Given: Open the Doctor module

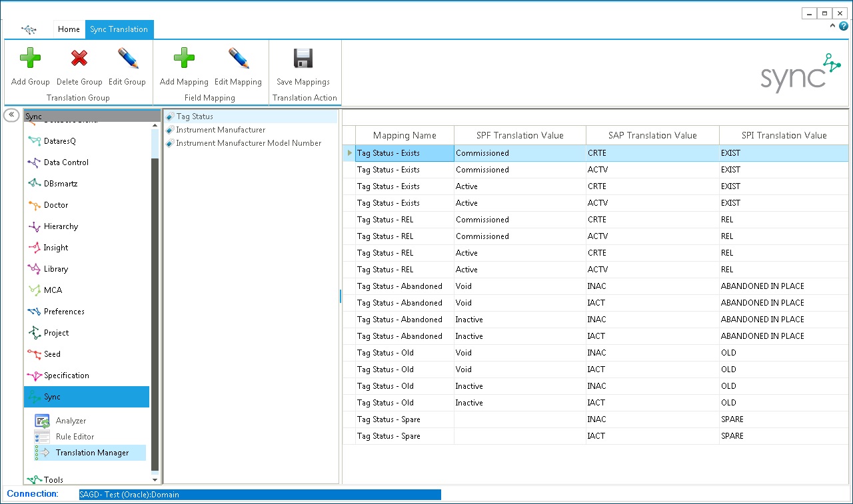Looking at the screenshot, I should [x=87, y=205].
